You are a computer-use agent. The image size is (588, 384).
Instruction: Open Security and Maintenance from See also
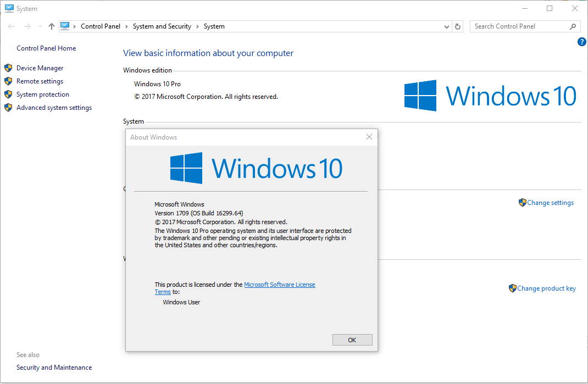[54, 367]
